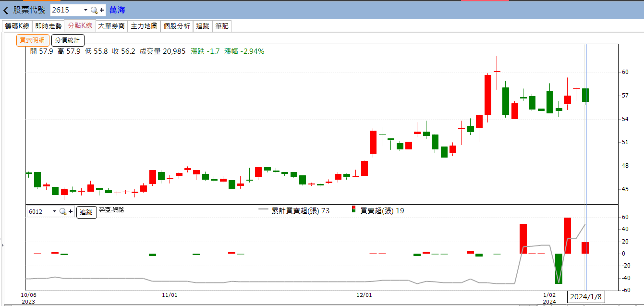The height and width of the screenshot is (306, 644).
Task: Add broker using plus icon beside 6012
Action: (71, 211)
